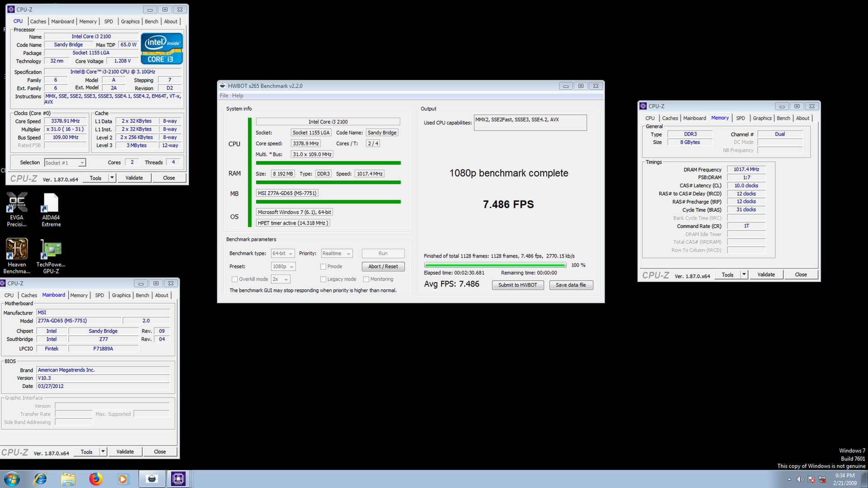The height and width of the screenshot is (488, 868).
Task: Switch to Memory tab in Mainboard CPU-Z window
Action: pyautogui.click(x=79, y=296)
